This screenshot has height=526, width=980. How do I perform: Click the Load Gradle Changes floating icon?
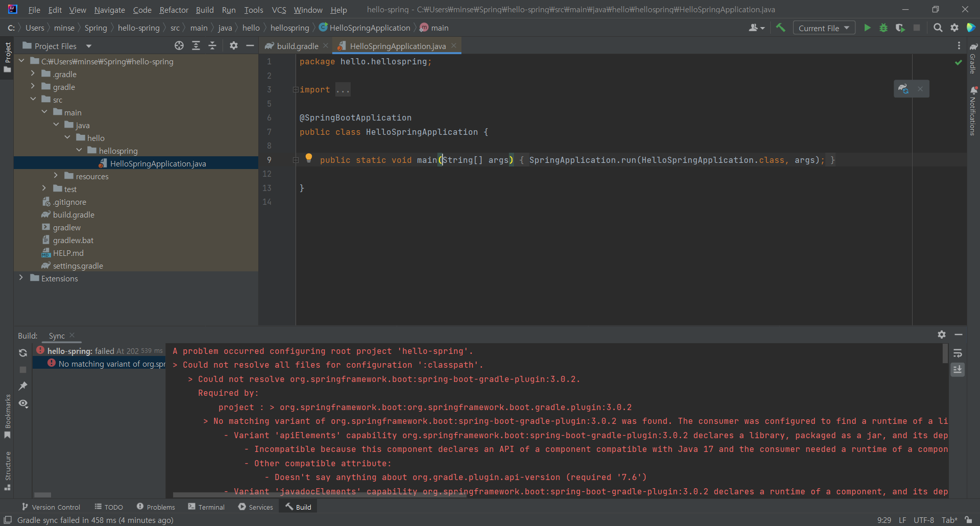click(x=903, y=89)
